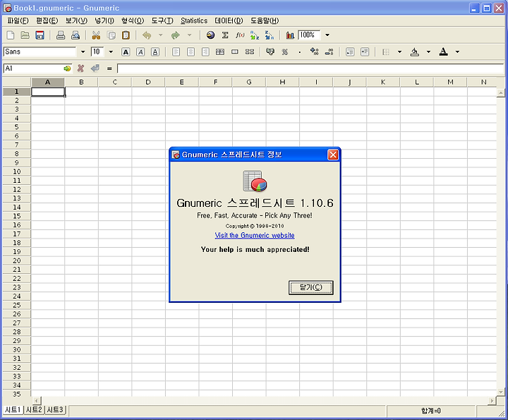Click the equals formula button
Viewport: 508px width, 420px height.
(109, 68)
